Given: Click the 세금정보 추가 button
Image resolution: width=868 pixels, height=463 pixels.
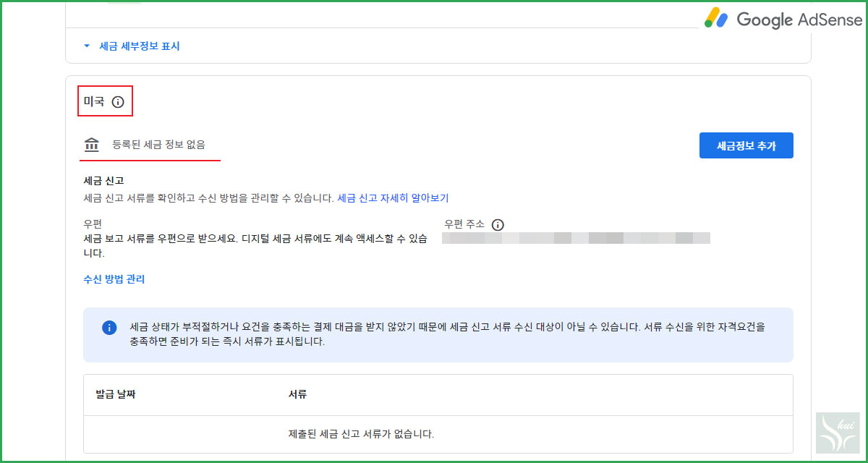Looking at the screenshot, I should [746, 145].
